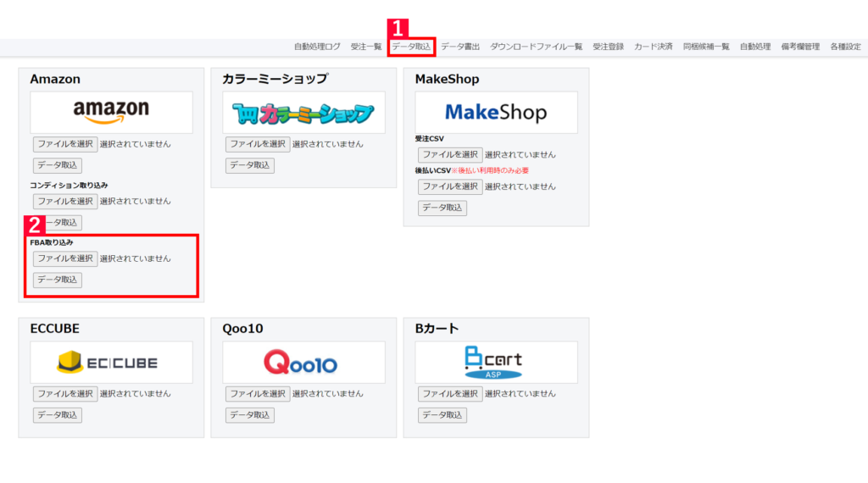Screen dimensions: 868x483
Task: Click データ取込 in the MakeShop panel
Action: [x=442, y=208]
